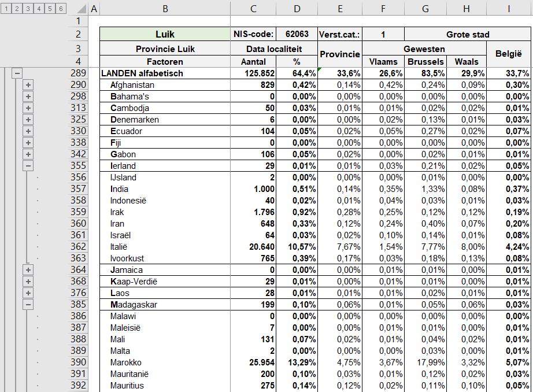This screenshot has width=533, height=392.
Task: Select the LANDEN alfabetisch cell
Action: point(165,73)
